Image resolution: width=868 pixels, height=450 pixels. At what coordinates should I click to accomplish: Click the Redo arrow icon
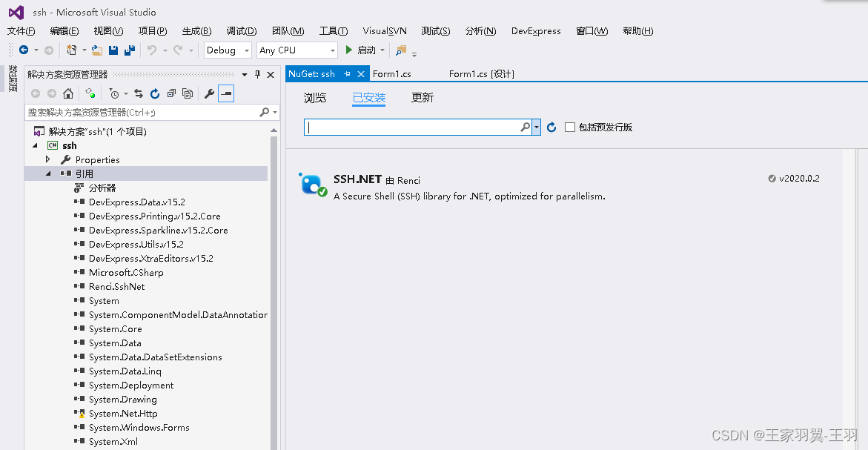pyautogui.click(x=178, y=50)
